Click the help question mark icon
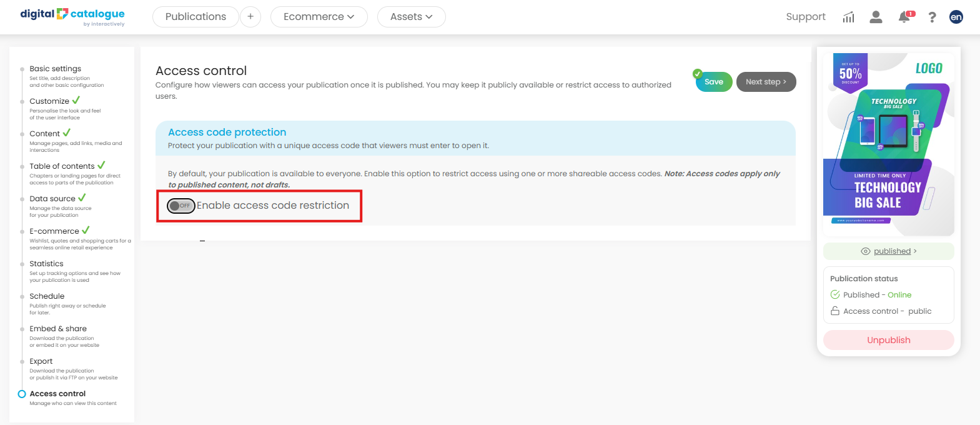 point(932,17)
